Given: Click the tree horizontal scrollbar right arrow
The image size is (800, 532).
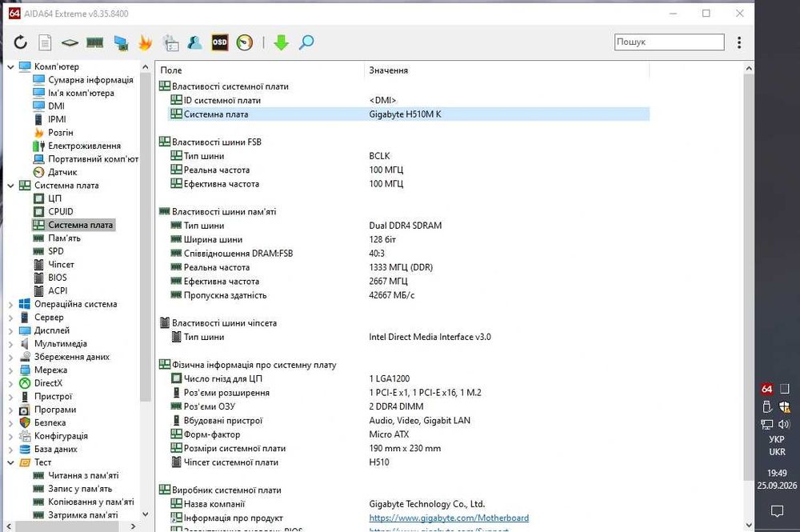Looking at the screenshot, I should point(133,526).
